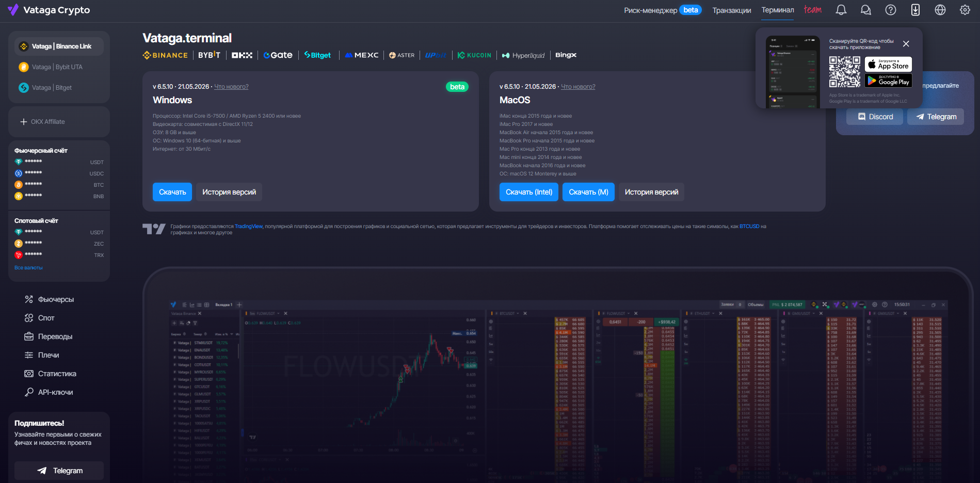Click the spot ZEC balance row

tap(59, 244)
